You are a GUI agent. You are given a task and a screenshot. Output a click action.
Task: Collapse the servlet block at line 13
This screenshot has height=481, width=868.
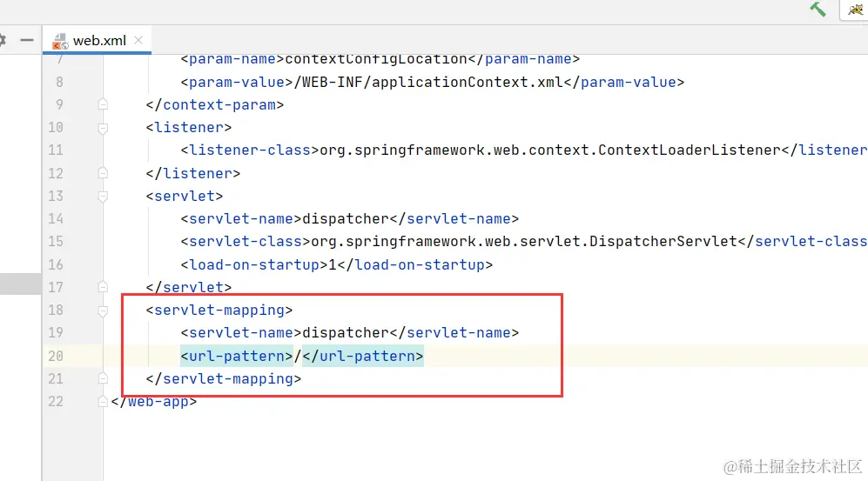[103, 197]
